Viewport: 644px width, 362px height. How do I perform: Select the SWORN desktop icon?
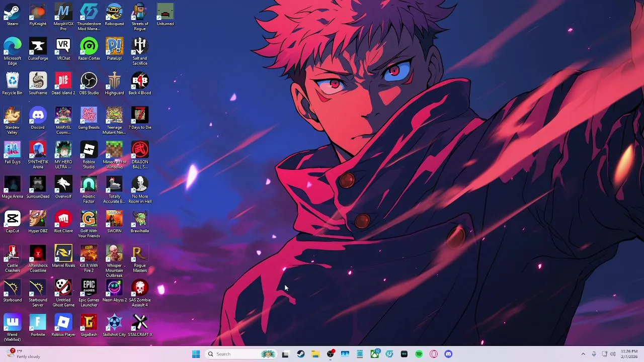click(x=114, y=222)
